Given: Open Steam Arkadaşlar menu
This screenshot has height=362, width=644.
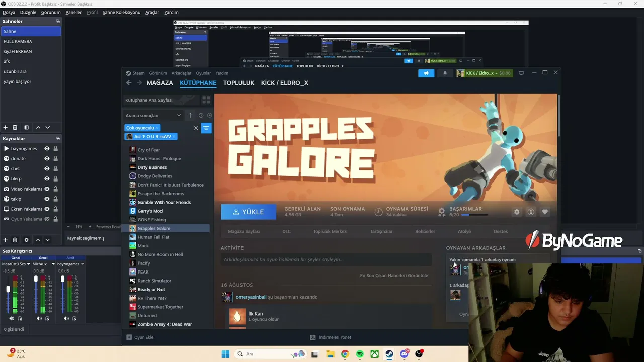Looking at the screenshot, I should coord(181,73).
